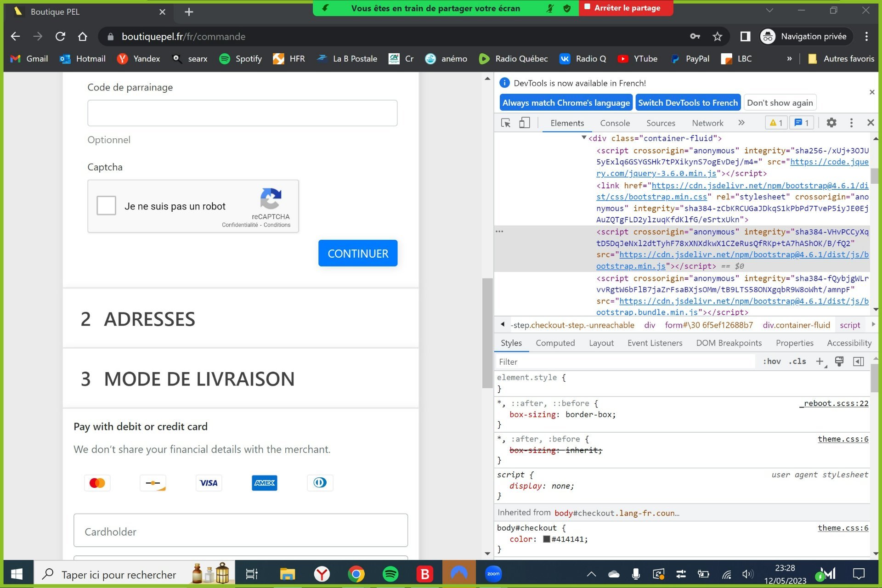Image resolution: width=882 pixels, height=588 pixels.
Task: Open the DevTools warnings counter
Action: pos(776,123)
